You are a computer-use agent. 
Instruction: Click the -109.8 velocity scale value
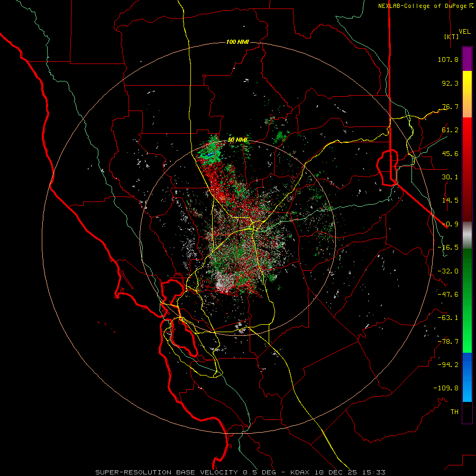point(446,388)
